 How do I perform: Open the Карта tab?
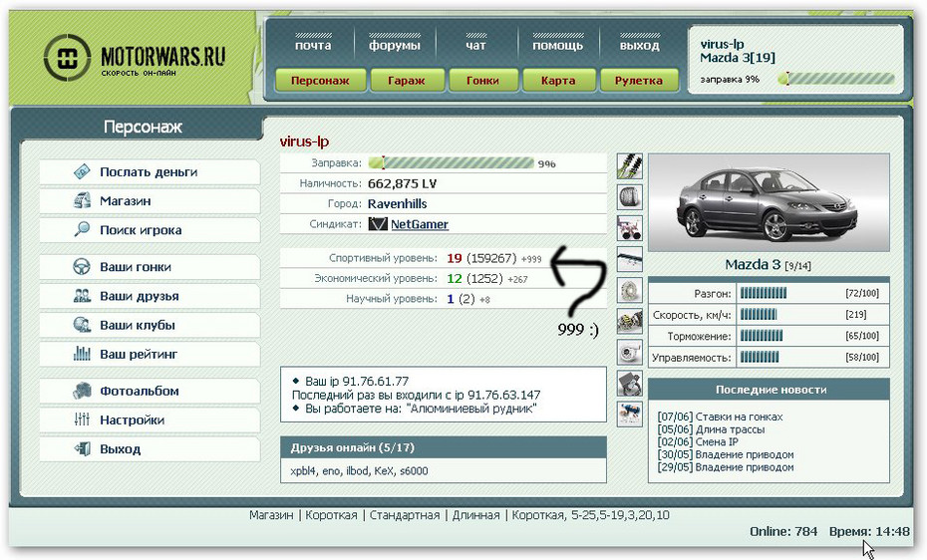click(558, 81)
